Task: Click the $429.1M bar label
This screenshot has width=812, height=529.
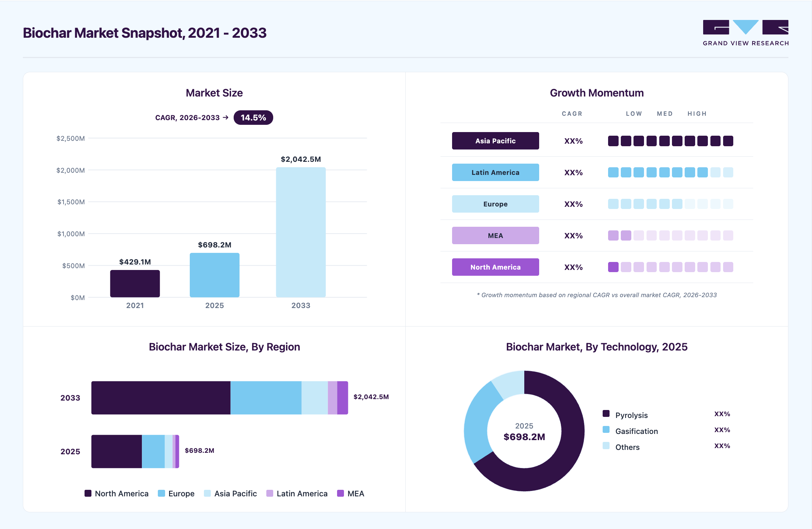Action: [x=135, y=262]
